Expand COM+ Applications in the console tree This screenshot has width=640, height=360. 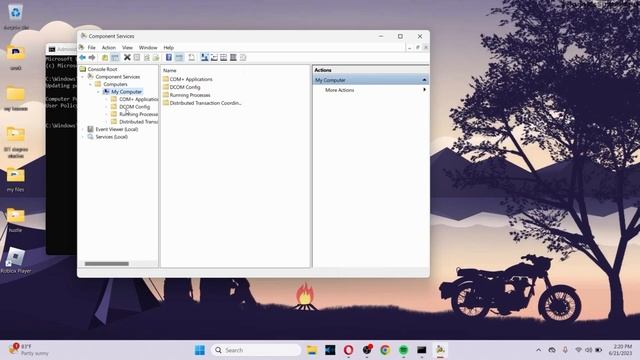click(x=107, y=99)
